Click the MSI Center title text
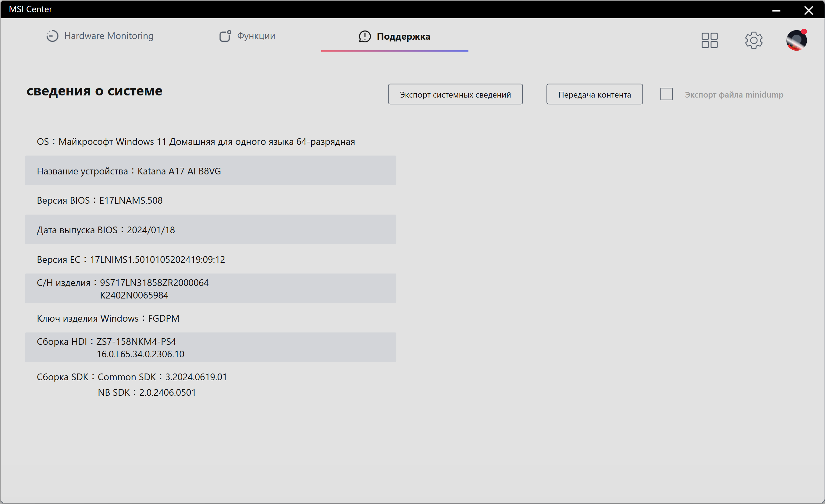 [30, 9]
